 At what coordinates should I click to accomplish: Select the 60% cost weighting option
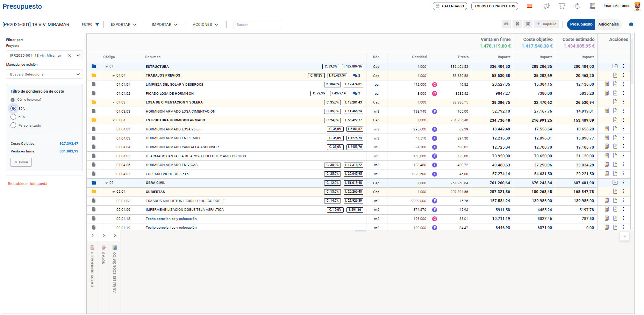13,117
